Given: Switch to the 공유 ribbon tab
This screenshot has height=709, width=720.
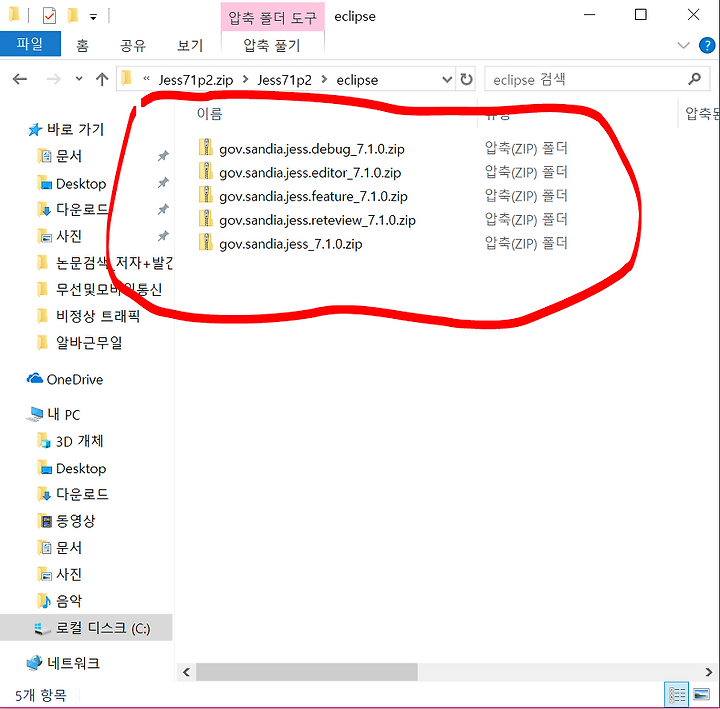Looking at the screenshot, I should tap(133, 45).
